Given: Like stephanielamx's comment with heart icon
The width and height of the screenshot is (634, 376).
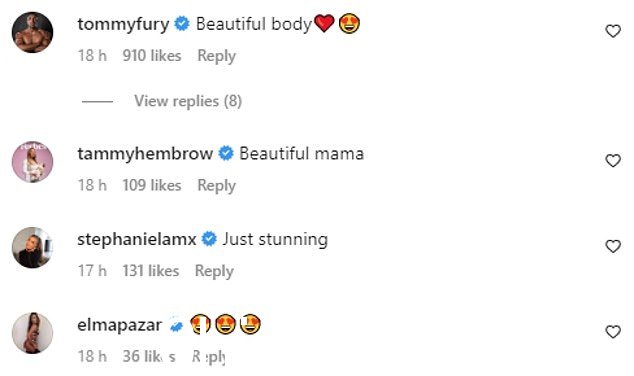Looking at the screenshot, I should [x=613, y=246].
